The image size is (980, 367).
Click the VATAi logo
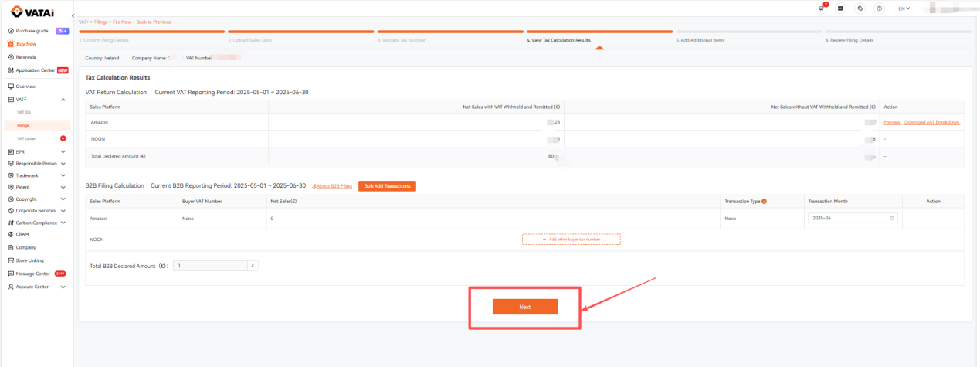pyautogui.click(x=32, y=11)
